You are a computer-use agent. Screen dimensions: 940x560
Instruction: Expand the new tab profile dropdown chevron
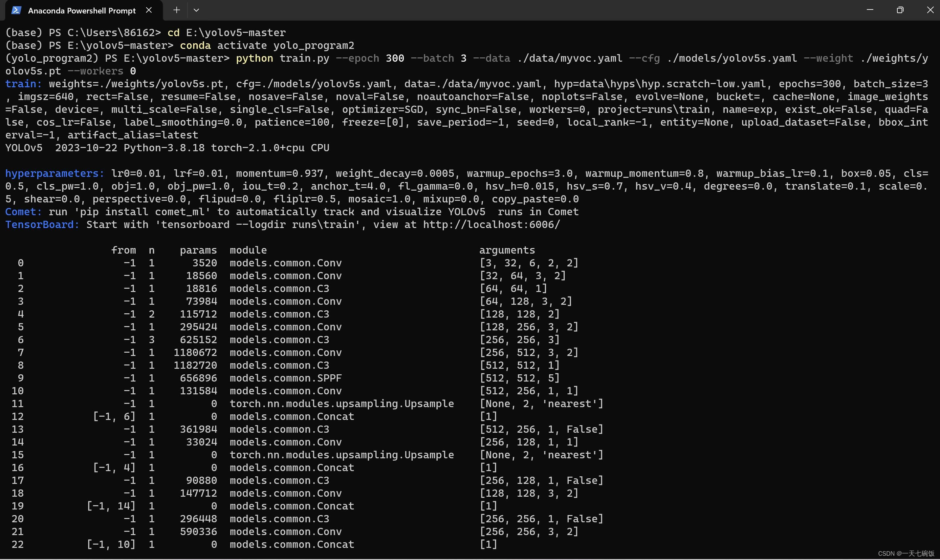tap(196, 10)
